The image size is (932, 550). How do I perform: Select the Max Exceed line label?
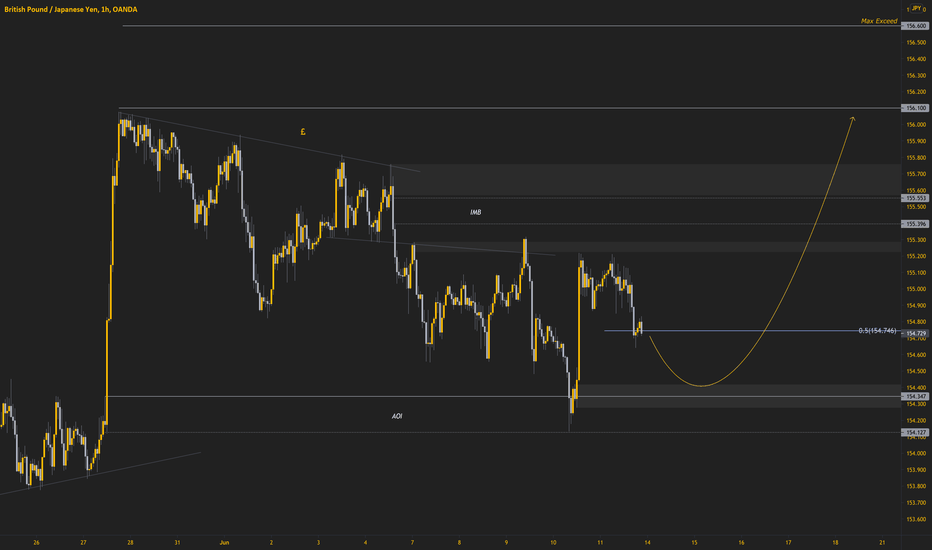pos(879,21)
